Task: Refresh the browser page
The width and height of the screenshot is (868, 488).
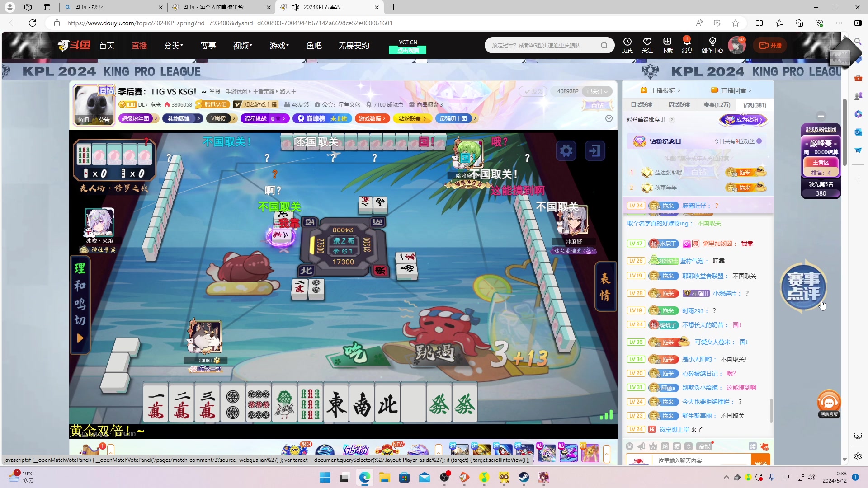Action: click(x=33, y=23)
